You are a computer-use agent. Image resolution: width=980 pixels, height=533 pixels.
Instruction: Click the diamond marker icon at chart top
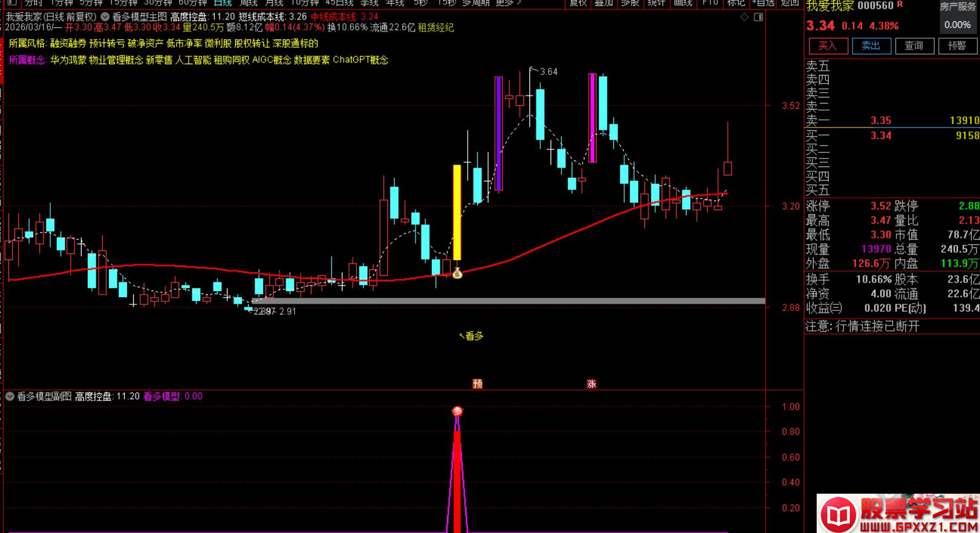[x=745, y=18]
